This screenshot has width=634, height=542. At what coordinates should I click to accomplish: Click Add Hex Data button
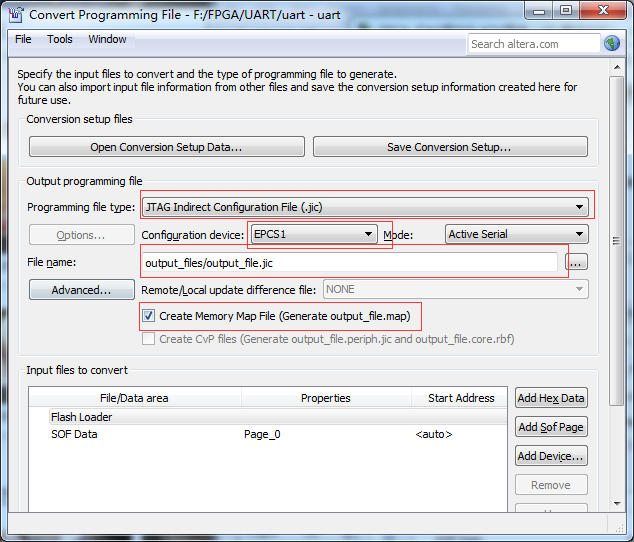coord(551,398)
